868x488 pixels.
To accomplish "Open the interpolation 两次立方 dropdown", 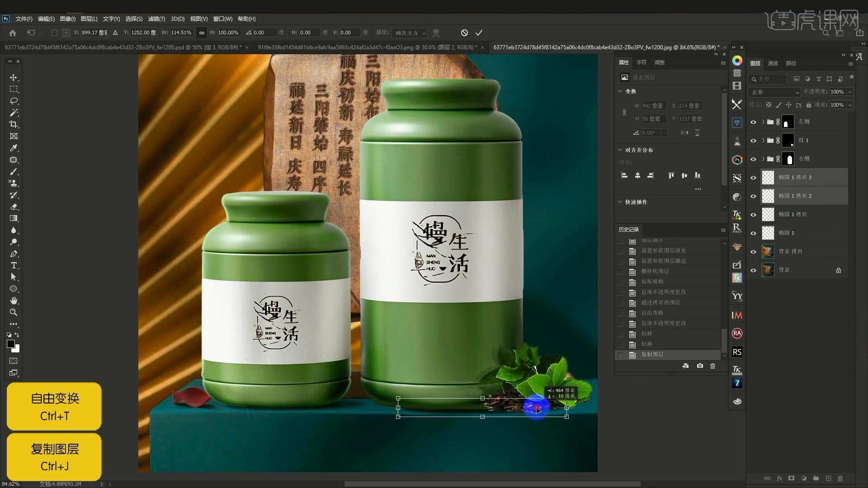I will tap(409, 33).
